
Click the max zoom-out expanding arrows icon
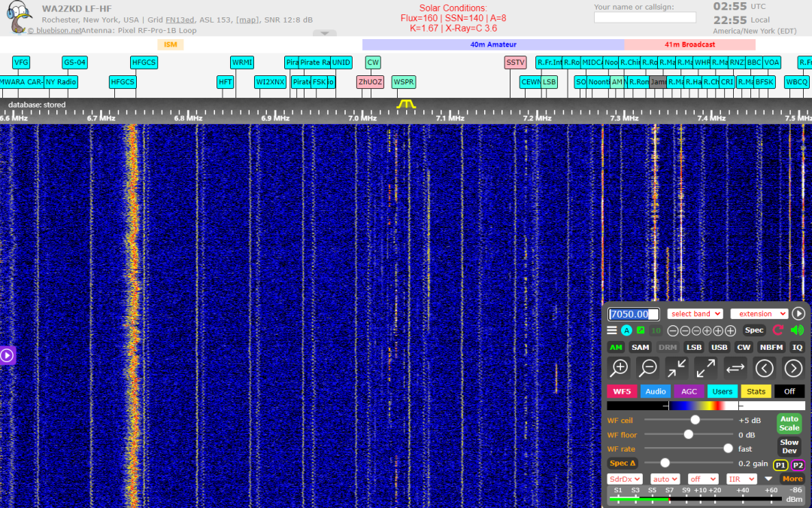click(706, 368)
